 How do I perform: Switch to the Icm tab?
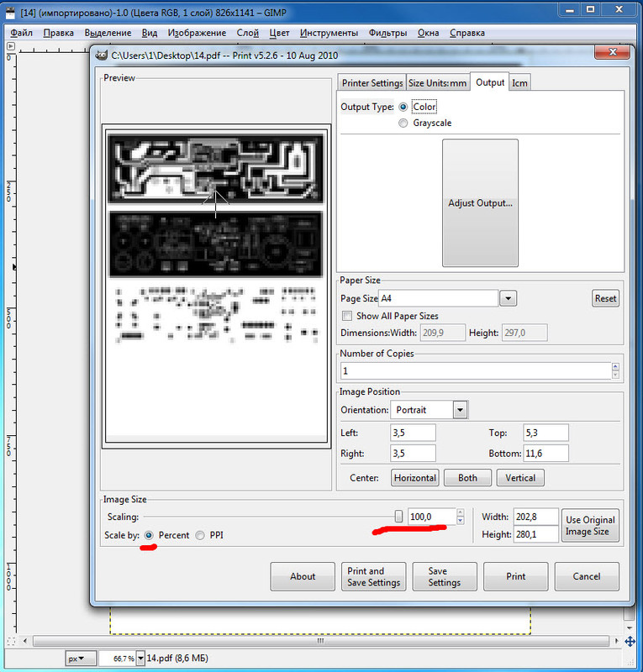tap(519, 82)
